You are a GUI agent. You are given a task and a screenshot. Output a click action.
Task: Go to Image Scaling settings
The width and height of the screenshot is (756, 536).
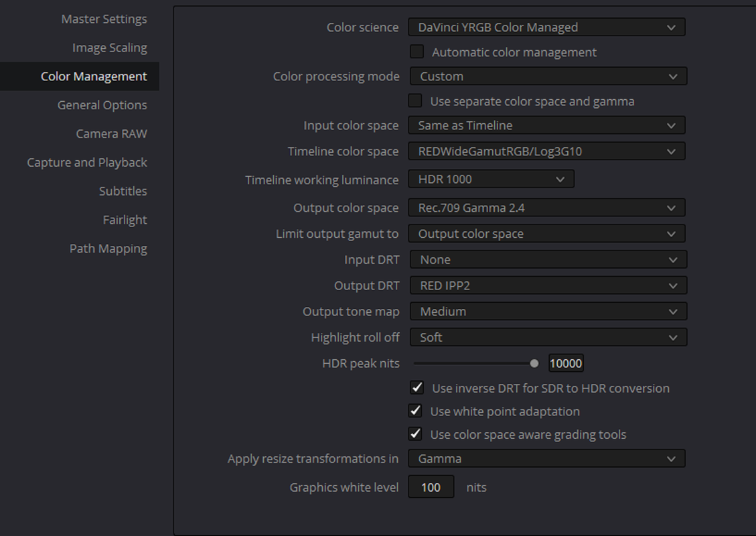[x=109, y=48]
